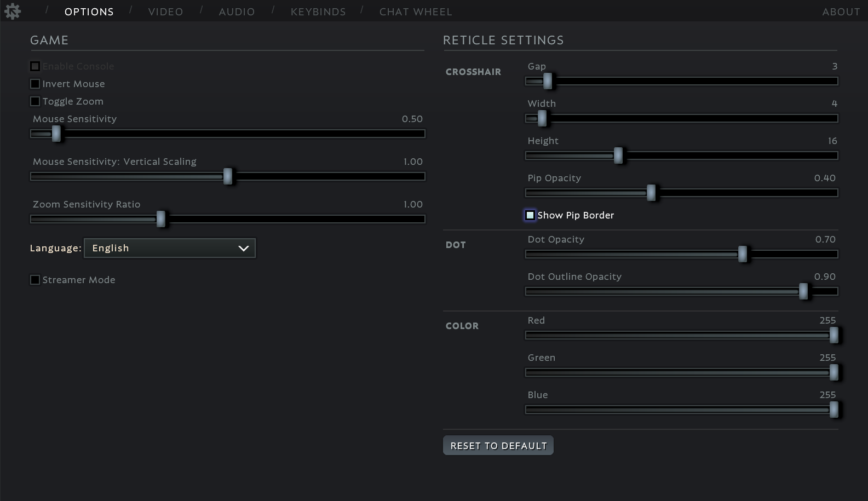Click the Pip Opacity slider handle
Image resolution: width=868 pixels, height=501 pixels.
click(x=651, y=193)
